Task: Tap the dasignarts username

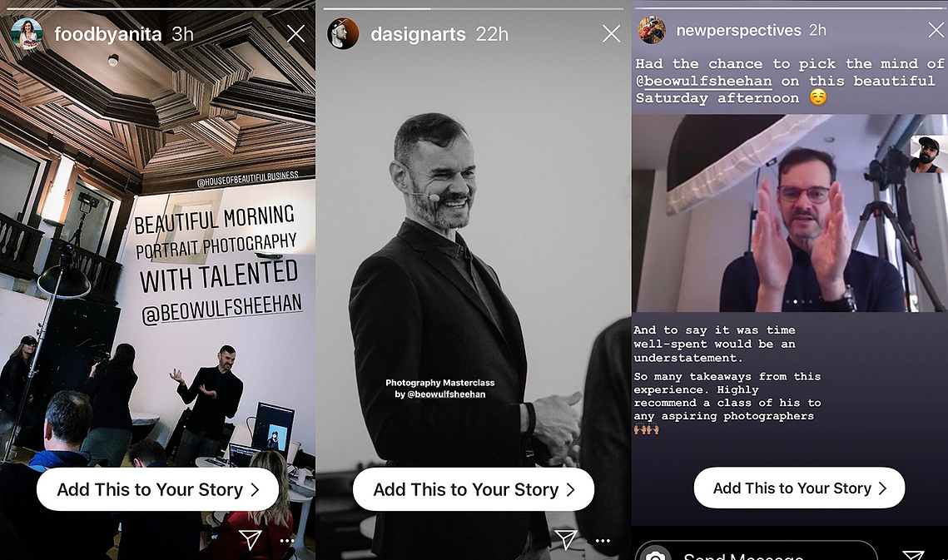Action: pos(419,34)
